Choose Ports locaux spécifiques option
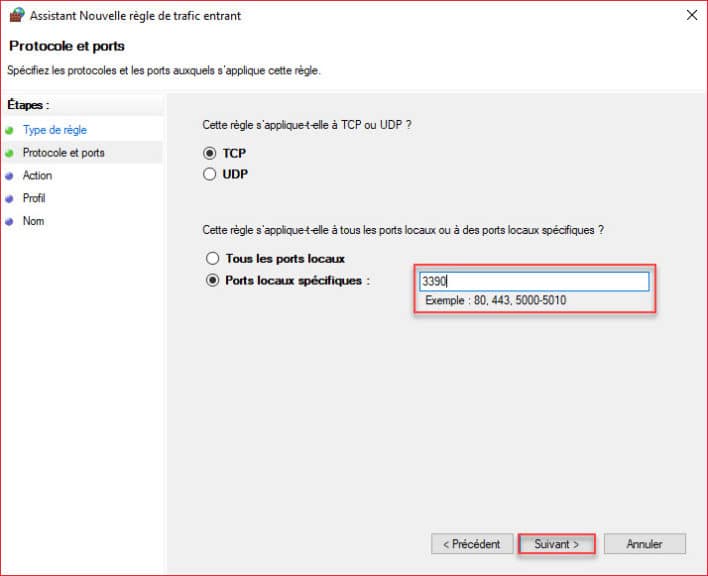Image resolution: width=708 pixels, height=576 pixels. coord(212,280)
